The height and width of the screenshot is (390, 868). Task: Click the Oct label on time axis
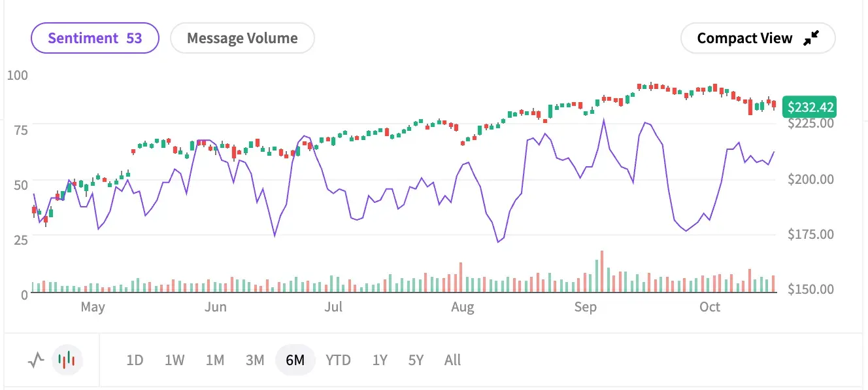tap(709, 307)
